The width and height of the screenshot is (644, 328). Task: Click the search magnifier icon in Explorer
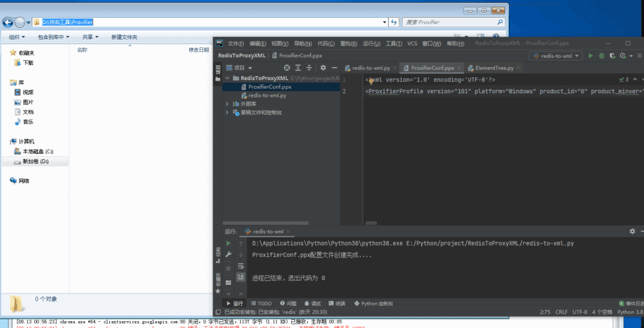click(500, 22)
